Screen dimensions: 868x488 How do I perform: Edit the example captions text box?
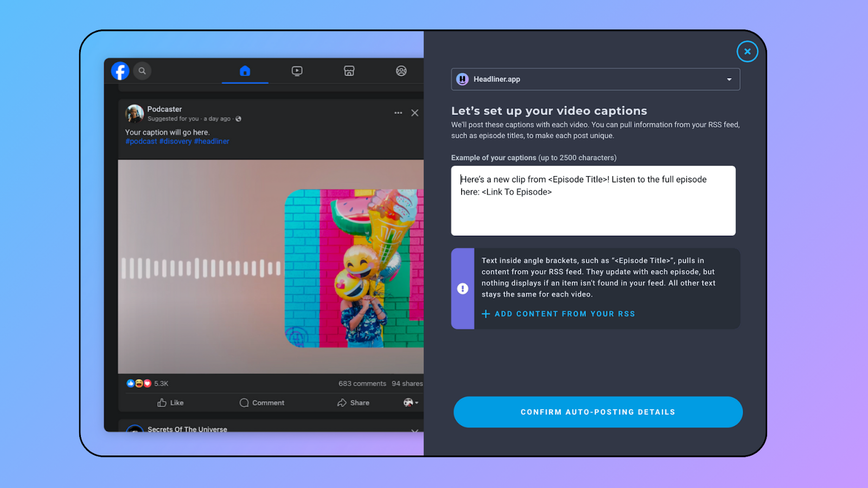point(593,201)
